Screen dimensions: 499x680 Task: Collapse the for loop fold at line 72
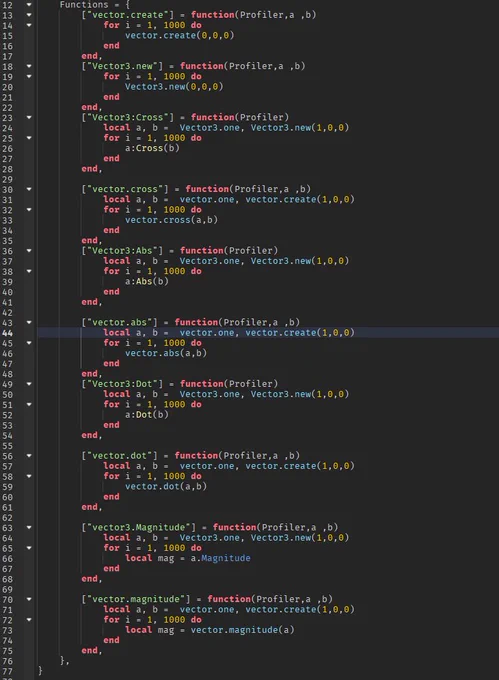click(29, 620)
